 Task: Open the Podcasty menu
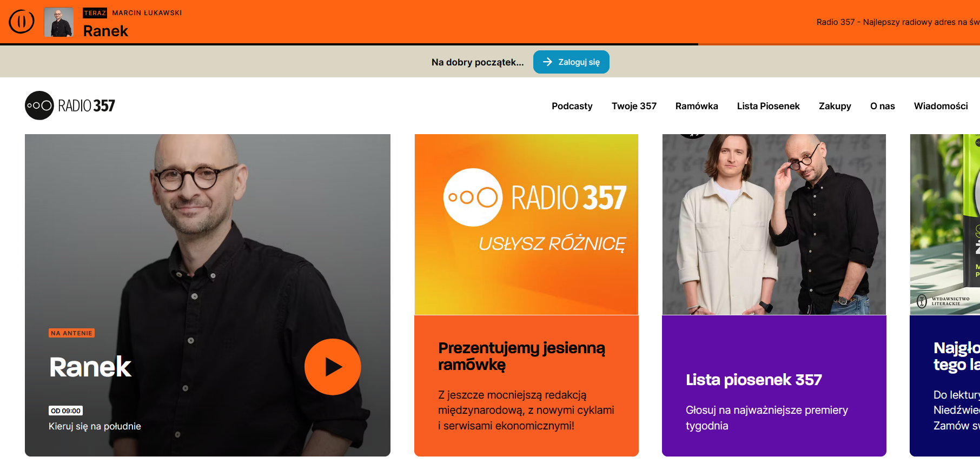[572, 106]
